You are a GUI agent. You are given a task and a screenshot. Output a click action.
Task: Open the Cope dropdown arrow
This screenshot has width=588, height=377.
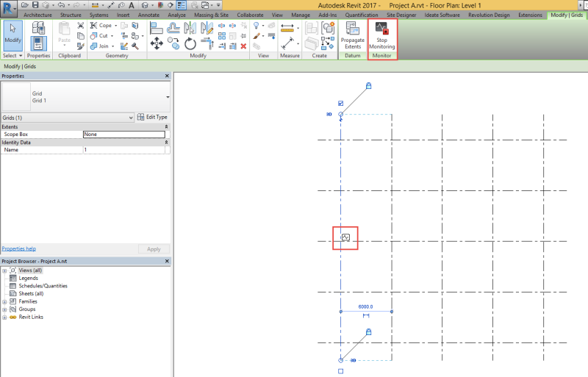pyautogui.click(x=115, y=26)
